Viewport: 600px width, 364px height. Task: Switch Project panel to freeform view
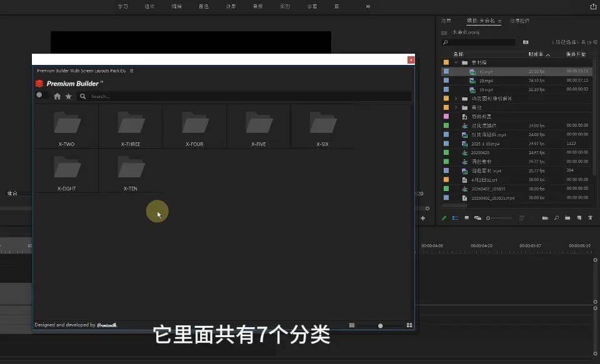tap(477, 218)
